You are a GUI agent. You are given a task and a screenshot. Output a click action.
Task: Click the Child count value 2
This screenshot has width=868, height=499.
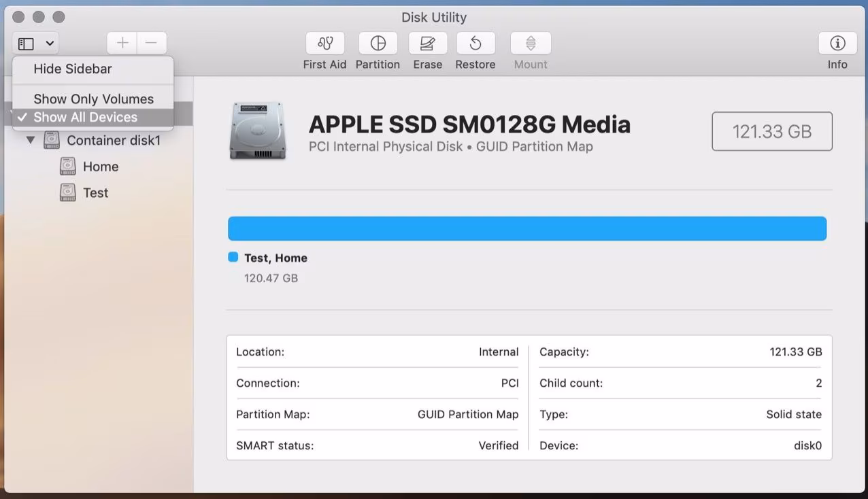(x=819, y=383)
